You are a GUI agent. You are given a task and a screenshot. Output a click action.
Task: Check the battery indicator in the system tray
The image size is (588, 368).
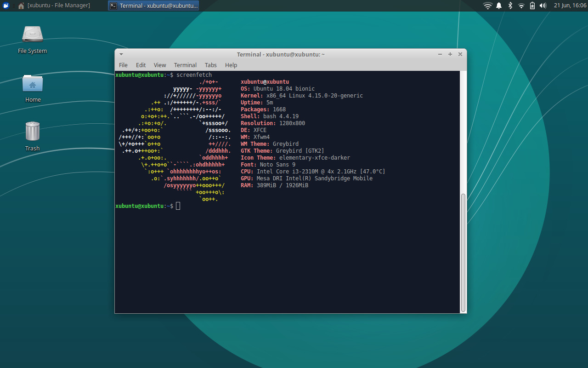point(532,6)
